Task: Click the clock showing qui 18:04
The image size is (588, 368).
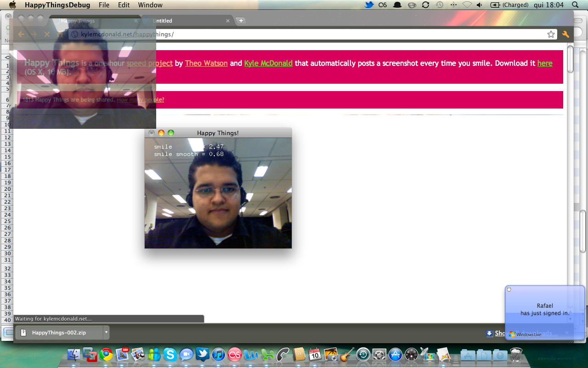Action: click(x=549, y=5)
